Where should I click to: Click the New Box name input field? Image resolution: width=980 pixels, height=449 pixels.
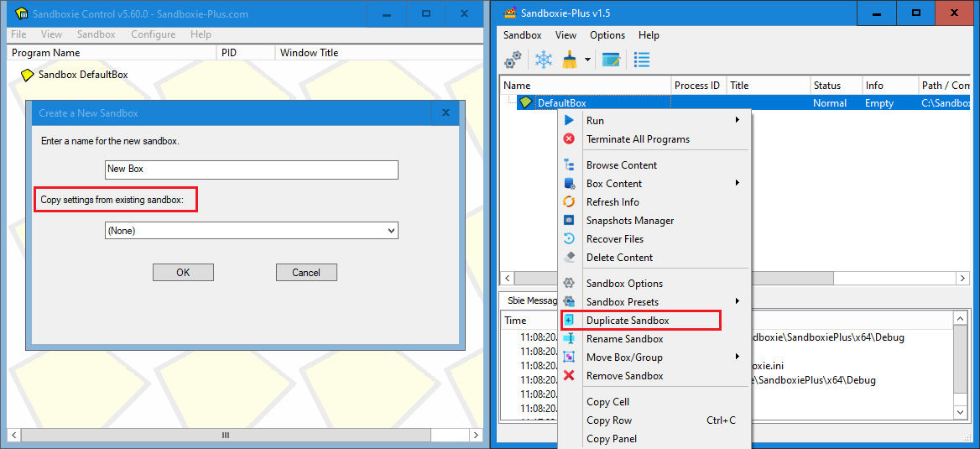point(251,170)
